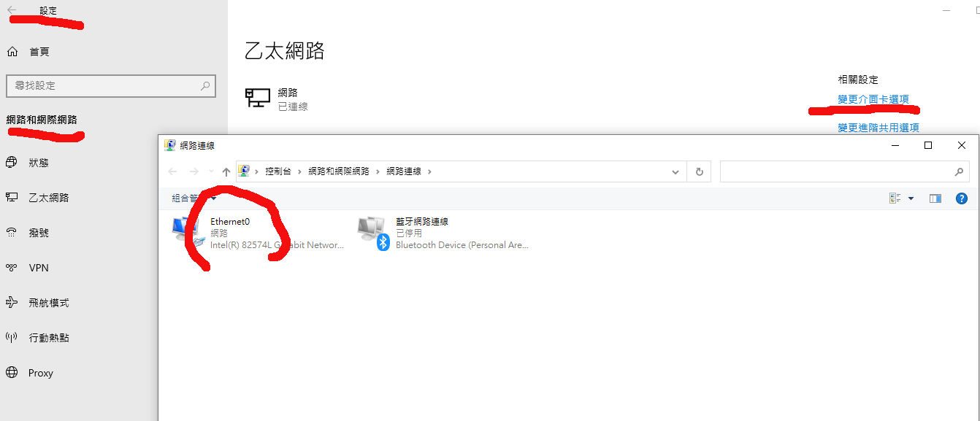This screenshot has height=421, width=980.
Task: Open the 狀態 status page
Action: [x=39, y=163]
